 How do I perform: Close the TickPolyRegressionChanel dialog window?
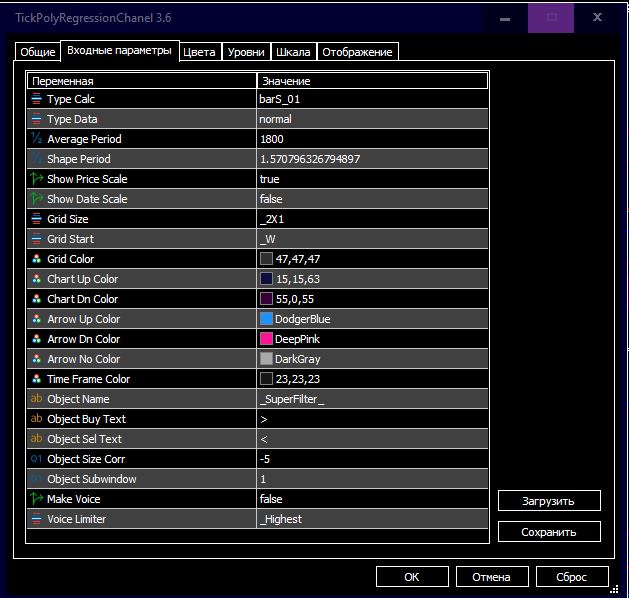point(597,17)
